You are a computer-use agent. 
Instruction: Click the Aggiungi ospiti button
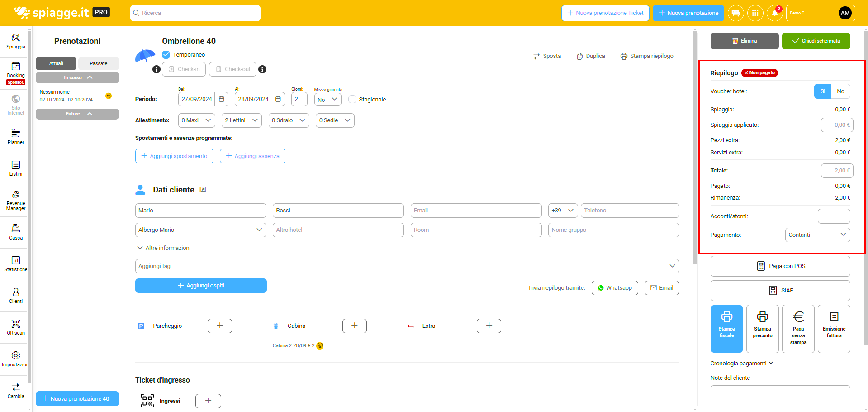201,286
